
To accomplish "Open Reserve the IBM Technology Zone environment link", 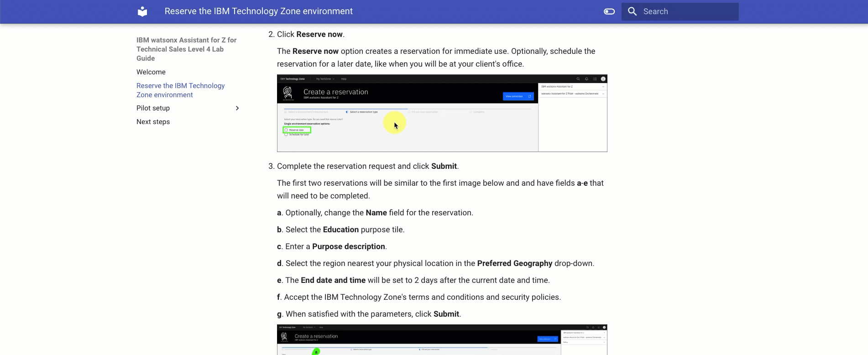I will pos(180,90).
